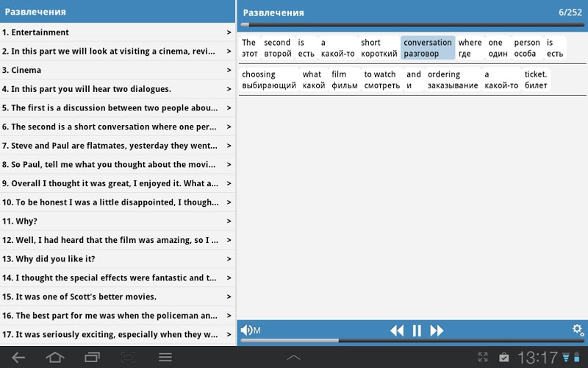Tap the word 'person' translated особа
588x368 pixels.
pos(527,48)
